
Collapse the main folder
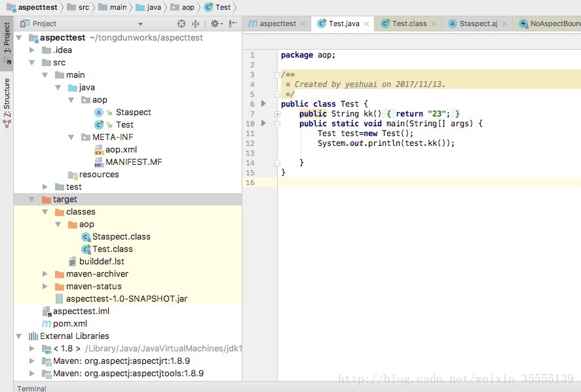coord(45,75)
